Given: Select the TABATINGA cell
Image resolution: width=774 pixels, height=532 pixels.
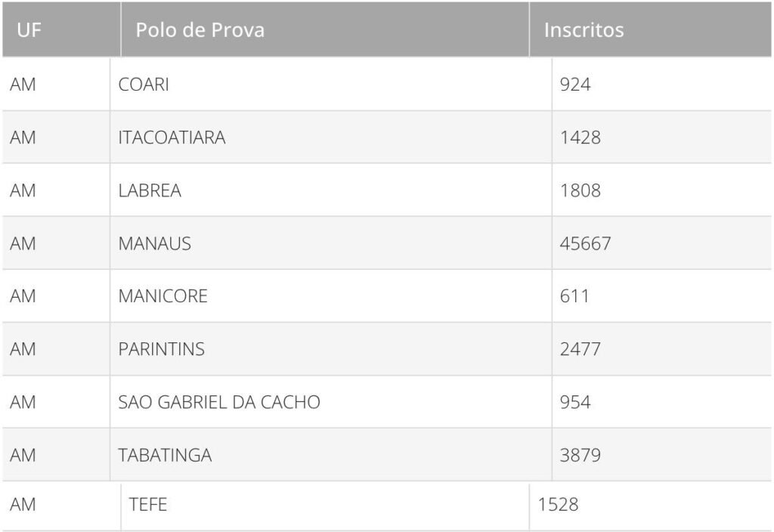Looking at the screenshot, I should coord(165,455).
